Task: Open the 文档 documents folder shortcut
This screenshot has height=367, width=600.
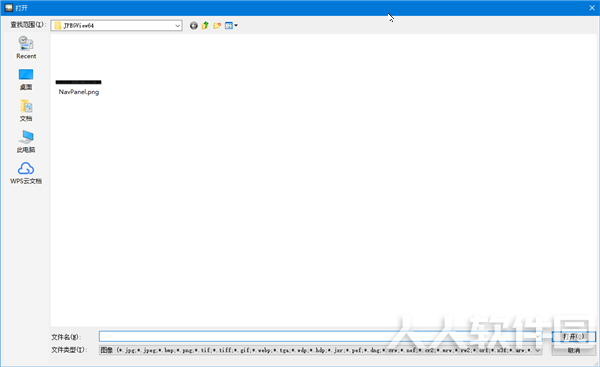Action: 26,111
